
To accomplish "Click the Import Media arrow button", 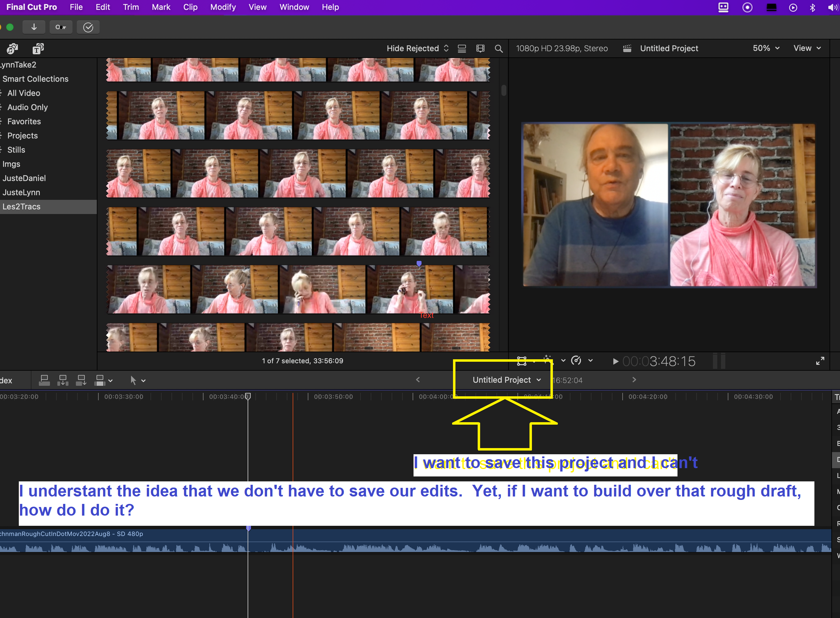I will coord(34,27).
